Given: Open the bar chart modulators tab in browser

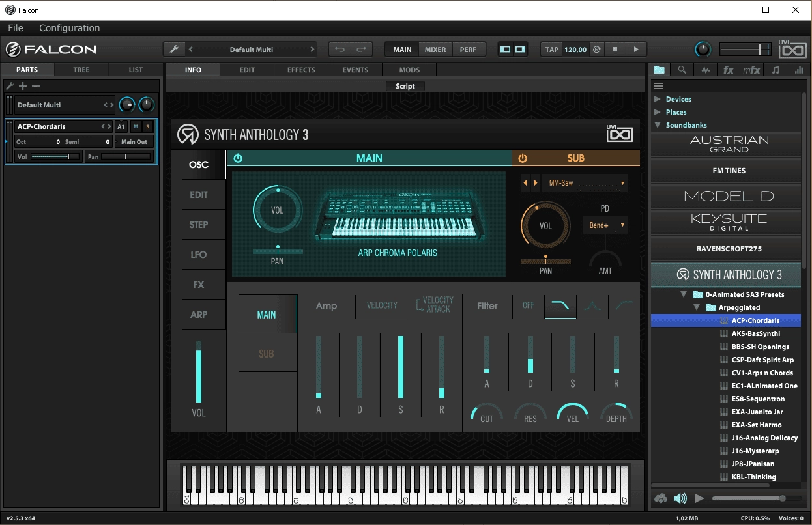Looking at the screenshot, I should click(798, 70).
